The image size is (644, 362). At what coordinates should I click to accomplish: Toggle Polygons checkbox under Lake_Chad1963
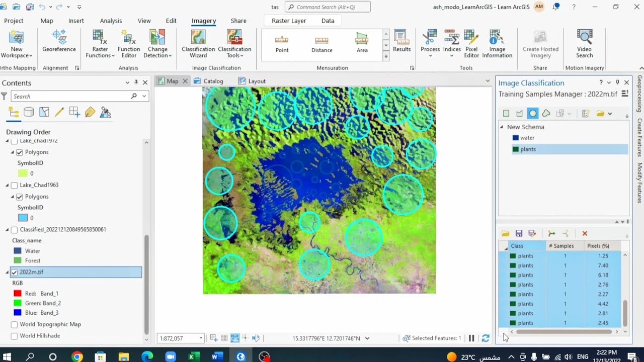[20, 197]
